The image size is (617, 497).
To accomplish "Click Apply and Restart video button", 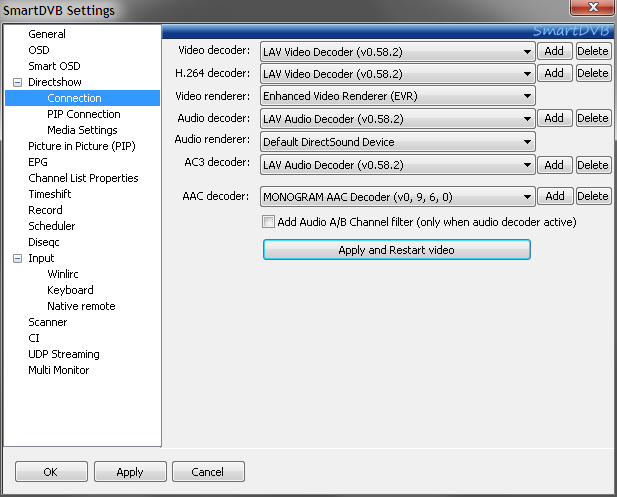I will click(397, 250).
